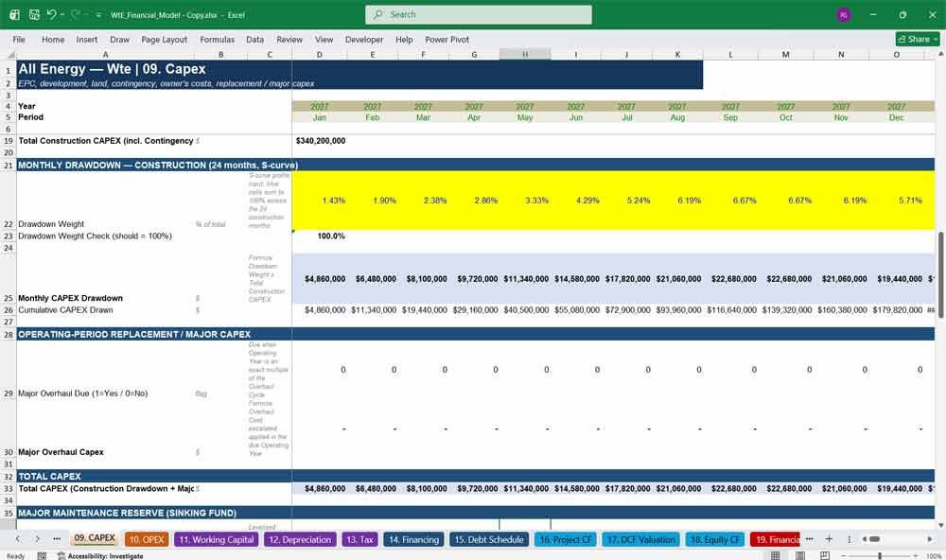Click Monthly CAPEX Drawdown value $9,720,000 in row 25
This screenshot has width=946, height=560.
click(474, 279)
